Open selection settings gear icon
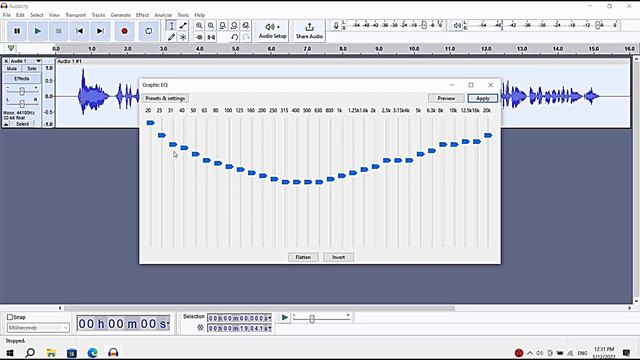Screen dimensions: 640x360 (200, 328)
